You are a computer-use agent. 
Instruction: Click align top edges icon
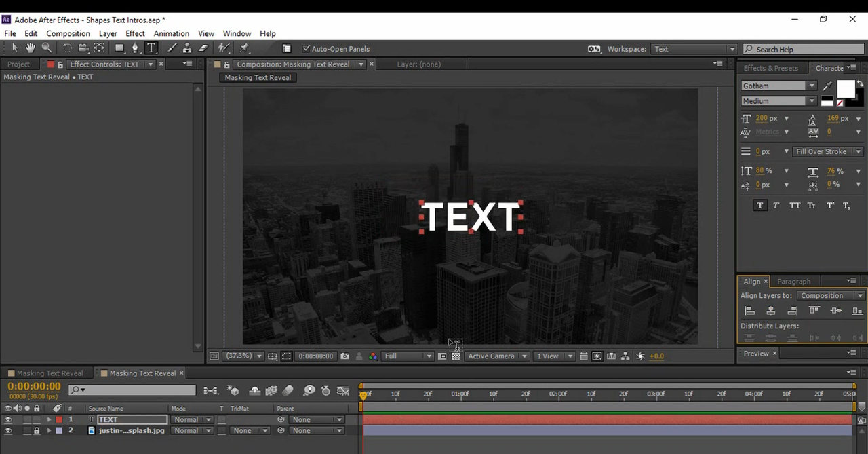click(814, 310)
